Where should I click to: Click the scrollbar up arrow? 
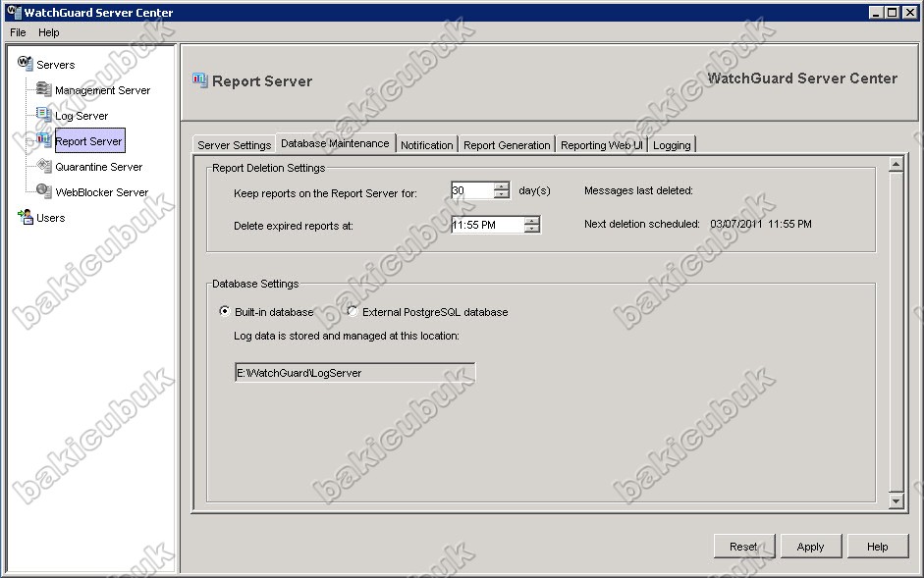pyautogui.click(x=896, y=165)
